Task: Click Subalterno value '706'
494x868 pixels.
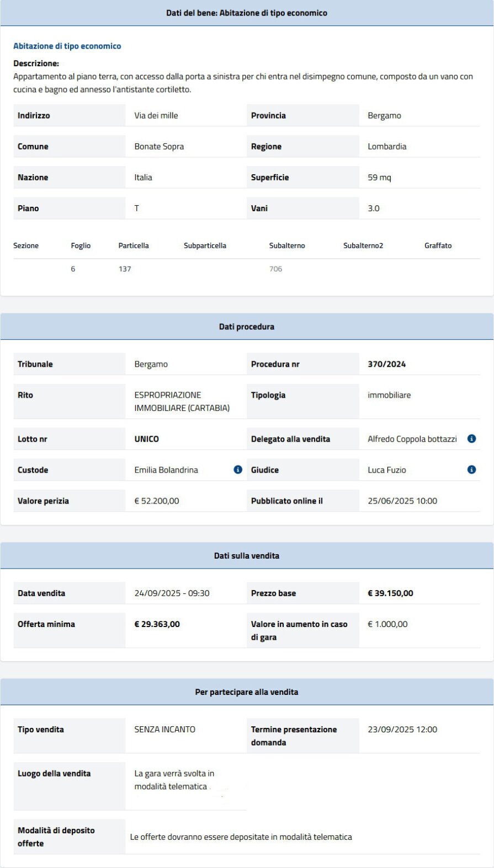Action: (x=275, y=269)
